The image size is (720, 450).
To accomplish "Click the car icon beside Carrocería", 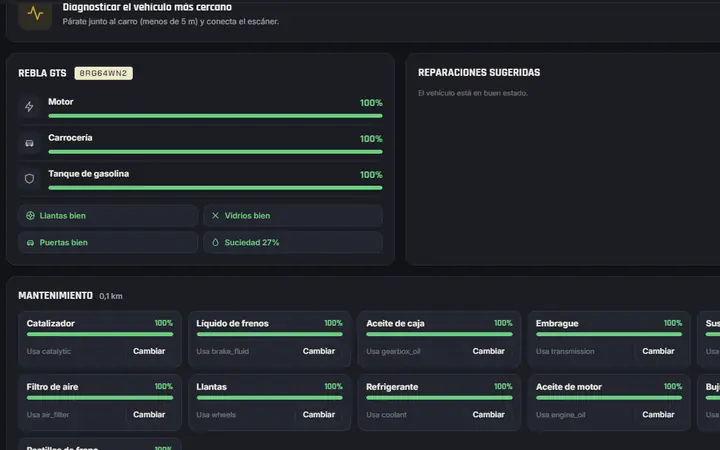I will pyautogui.click(x=29, y=143).
